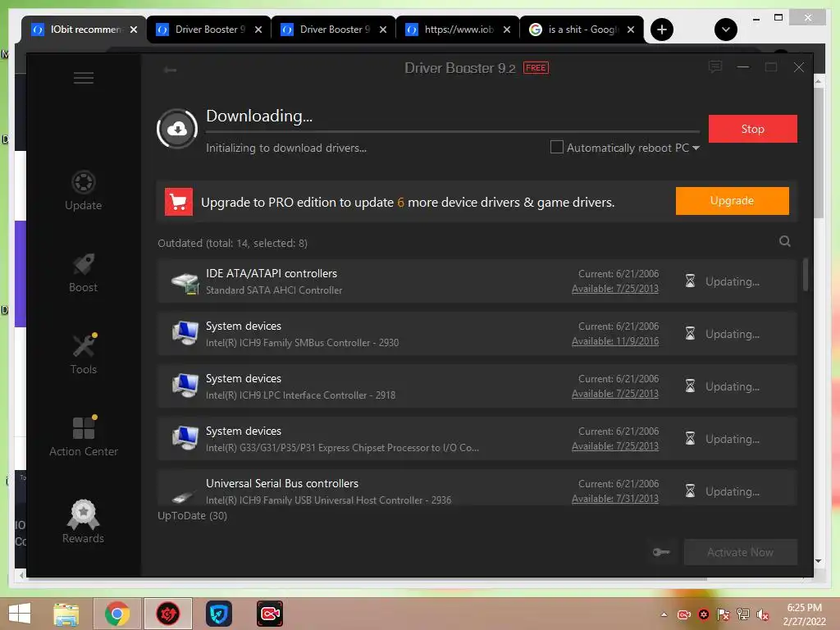Click the IDE ATA/ATAPI controllers device icon

185,282
